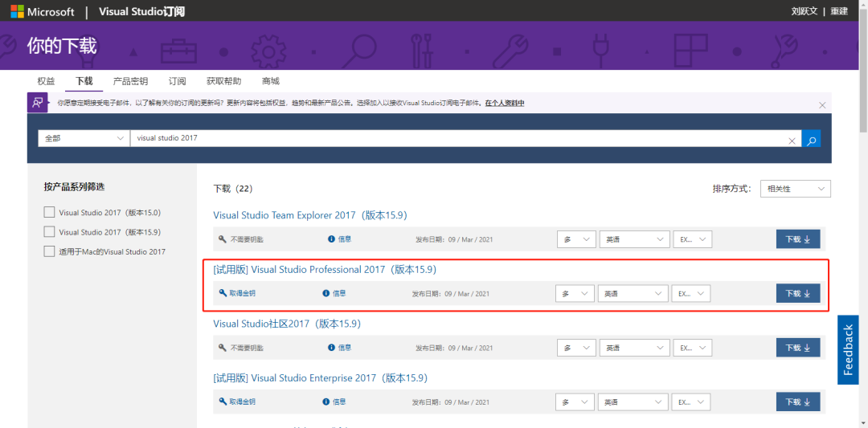868x428 pixels.
Task: Open Visual Studio Team Explorer 2017 title link
Action: [x=310, y=215]
